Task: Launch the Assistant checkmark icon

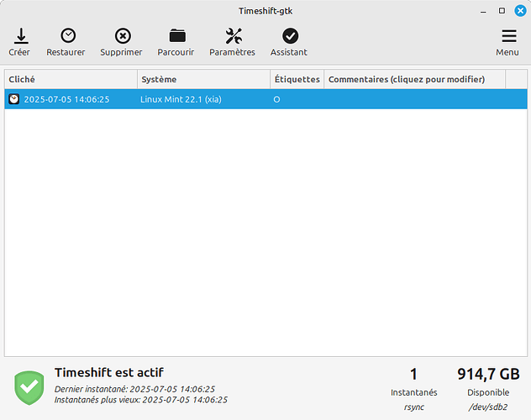Action: pyautogui.click(x=290, y=36)
